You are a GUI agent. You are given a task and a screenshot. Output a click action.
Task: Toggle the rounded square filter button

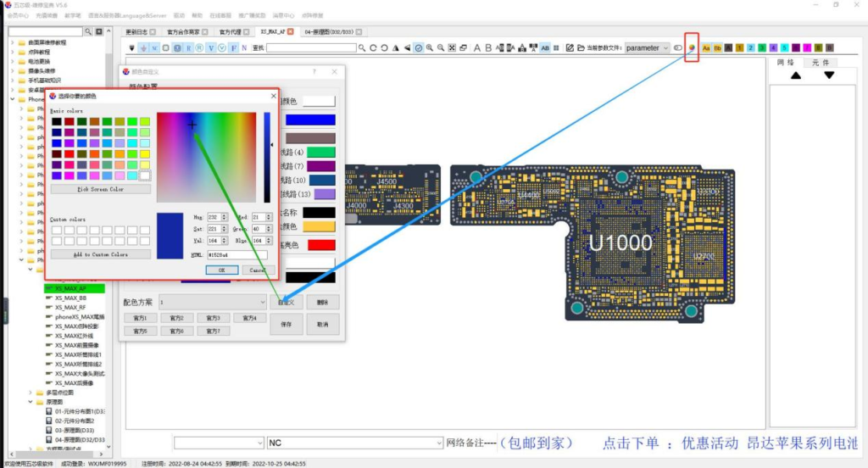tap(165, 47)
